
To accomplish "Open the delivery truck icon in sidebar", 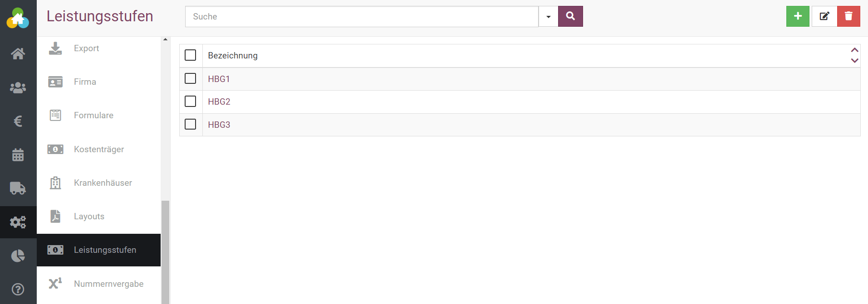I will point(18,188).
